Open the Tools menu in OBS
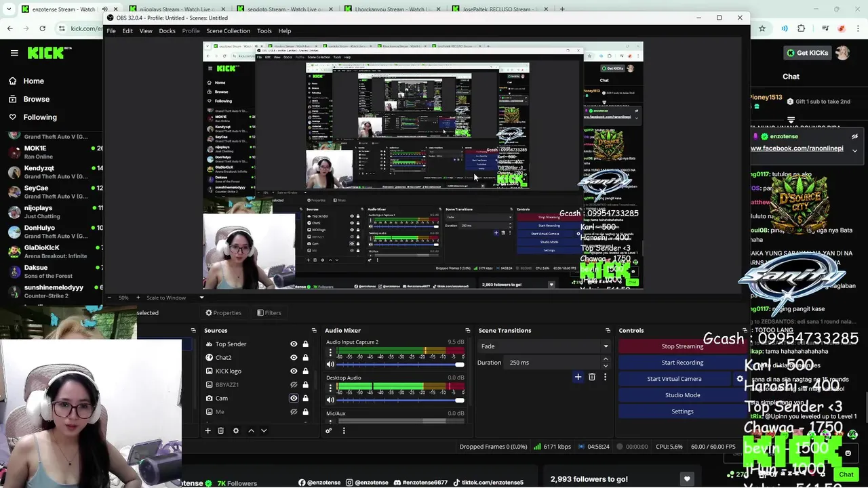Screen dimensions: 868x488 coord(264,30)
